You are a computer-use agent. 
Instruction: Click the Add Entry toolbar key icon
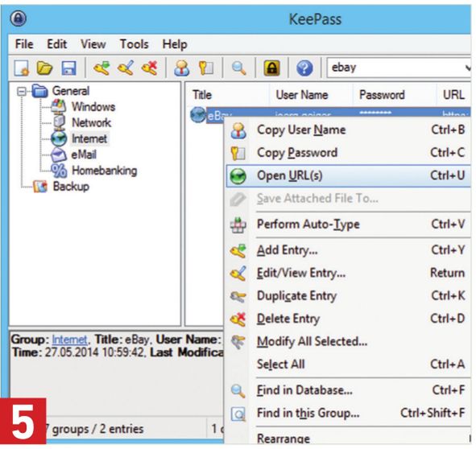coord(101,68)
